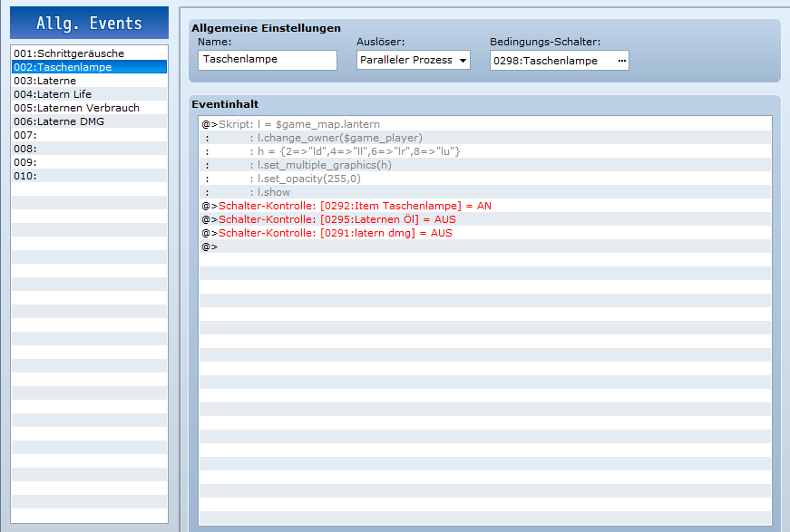Select command latern dmg = AUS

(485, 233)
